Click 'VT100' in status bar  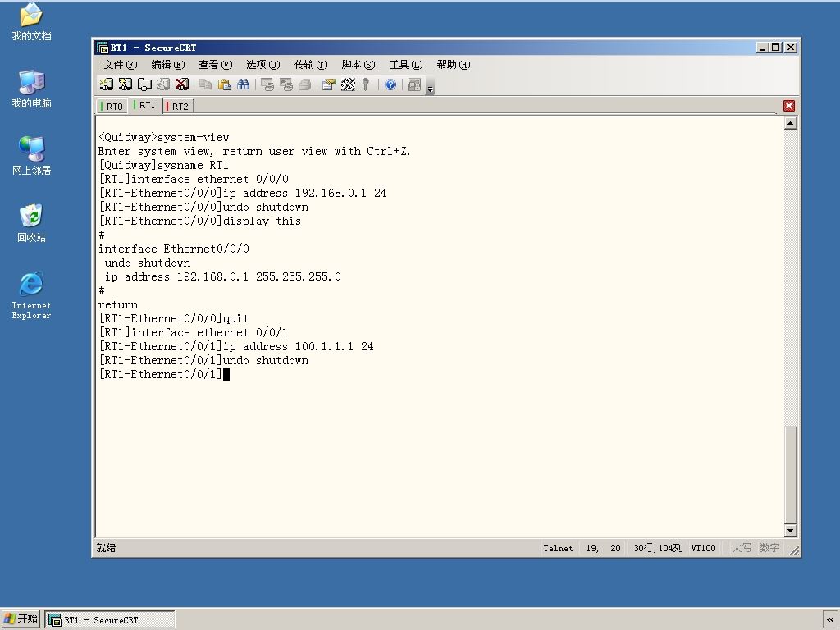[703, 548]
